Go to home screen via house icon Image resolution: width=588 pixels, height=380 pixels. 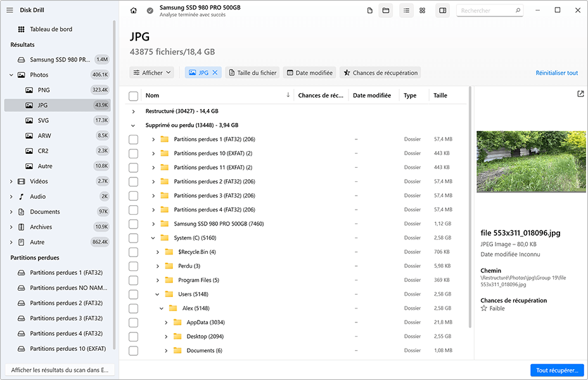click(x=134, y=11)
